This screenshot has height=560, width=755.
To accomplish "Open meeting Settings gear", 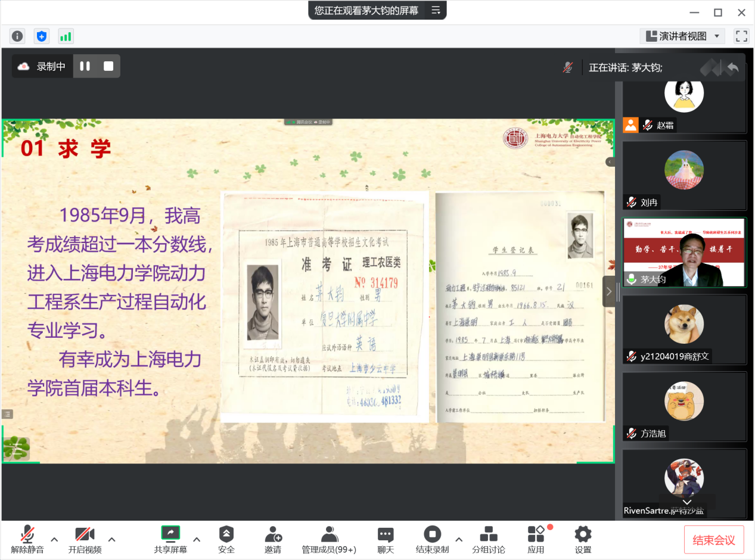I will click(583, 539).
